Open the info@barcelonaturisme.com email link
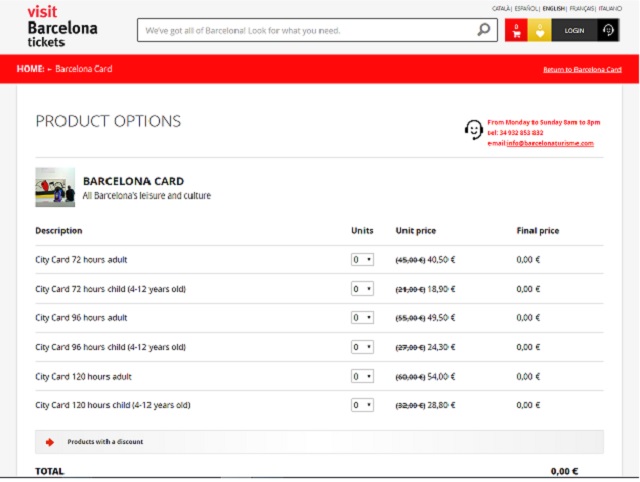Screen dimensions: 640x482 [x=550, y=143]
